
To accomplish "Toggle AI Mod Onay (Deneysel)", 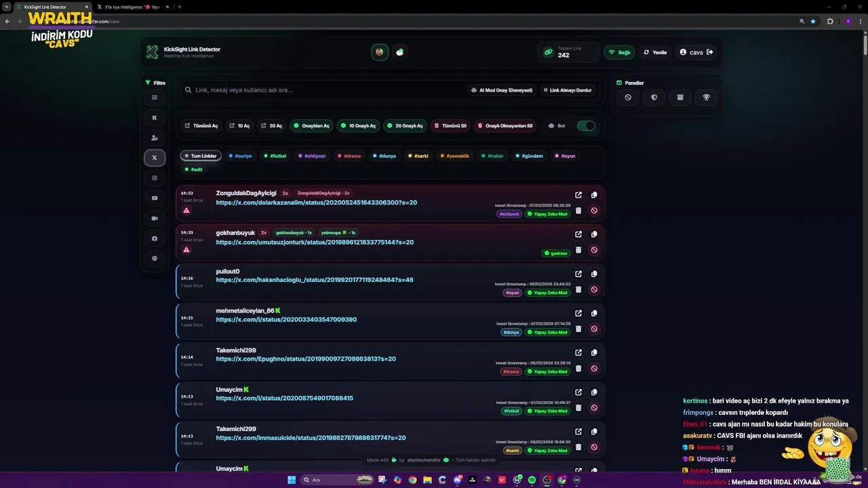I will (x=501, y=90).
